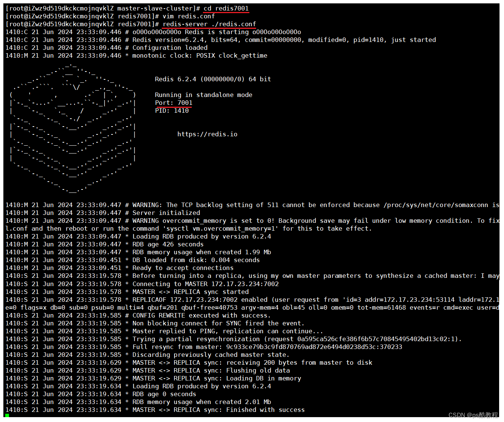Screen dimensions: 504x422
Task: Click the Redis ASCII art logo
Action: tap(73, 128)
